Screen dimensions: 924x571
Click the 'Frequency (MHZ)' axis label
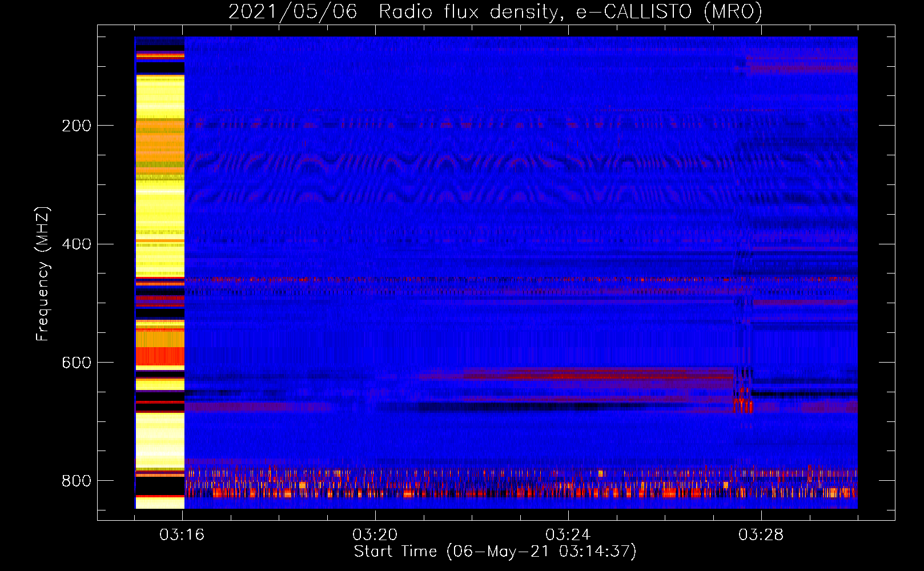coord(43,274)
